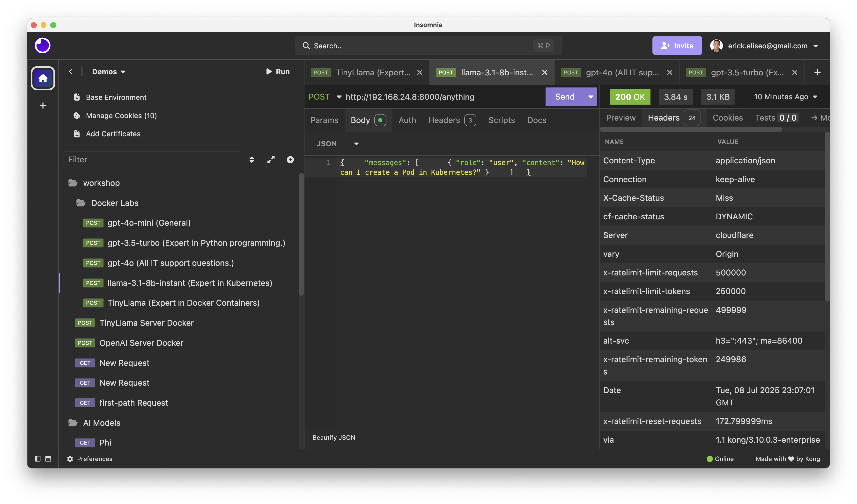Add a new request tab with plus

817,72
